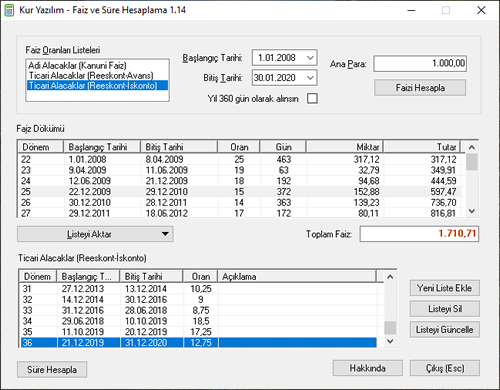The width and height of the screenshot is (500, 390).
Task: Click the calculator app icon in title bar
Action: tap(9, 10)
